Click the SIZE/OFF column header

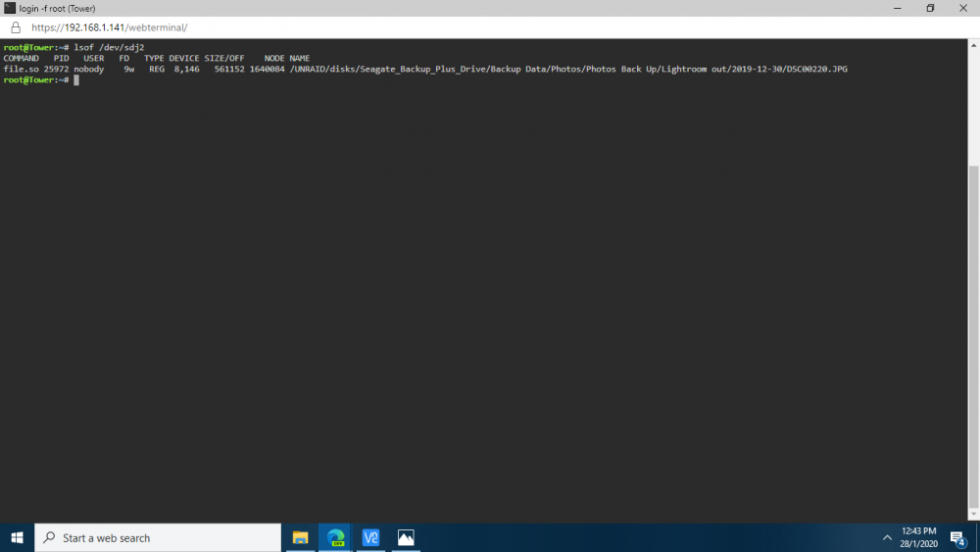224,58
